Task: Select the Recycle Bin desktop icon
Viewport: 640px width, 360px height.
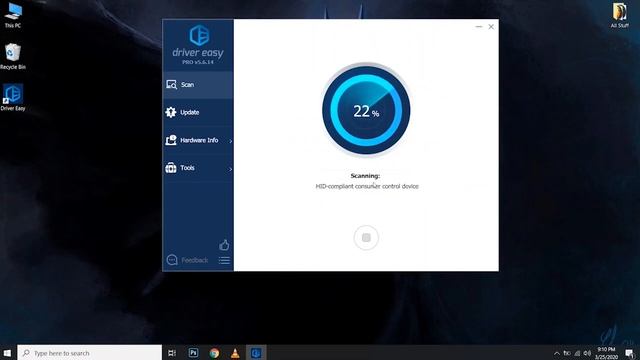Action: pyautogui.click(x=13, y=56)
